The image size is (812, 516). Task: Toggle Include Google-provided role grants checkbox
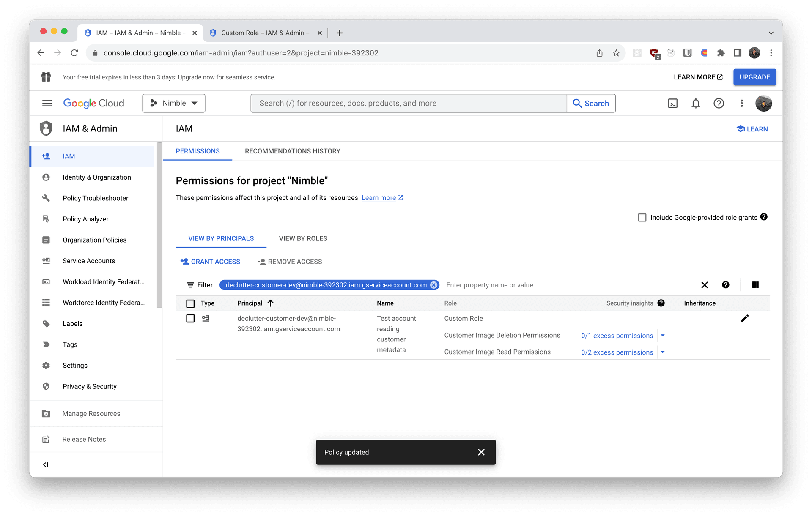click(642, 217)
